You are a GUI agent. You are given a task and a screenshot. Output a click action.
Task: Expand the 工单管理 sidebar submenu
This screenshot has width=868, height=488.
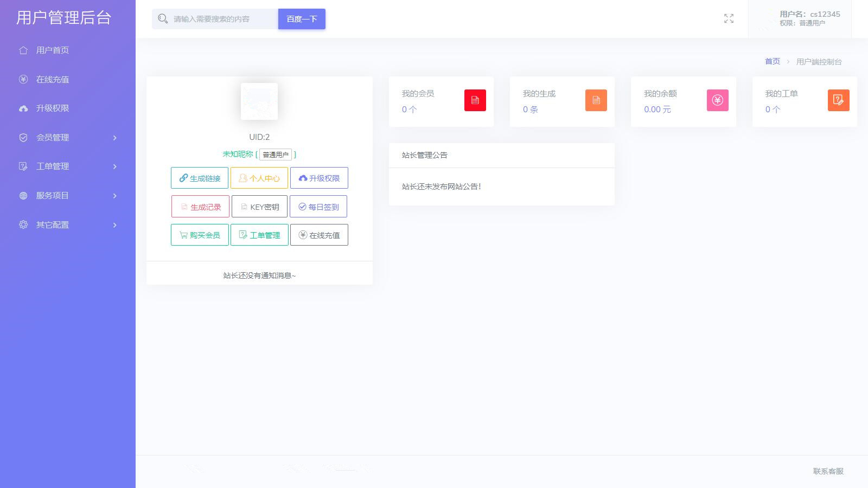68,166
